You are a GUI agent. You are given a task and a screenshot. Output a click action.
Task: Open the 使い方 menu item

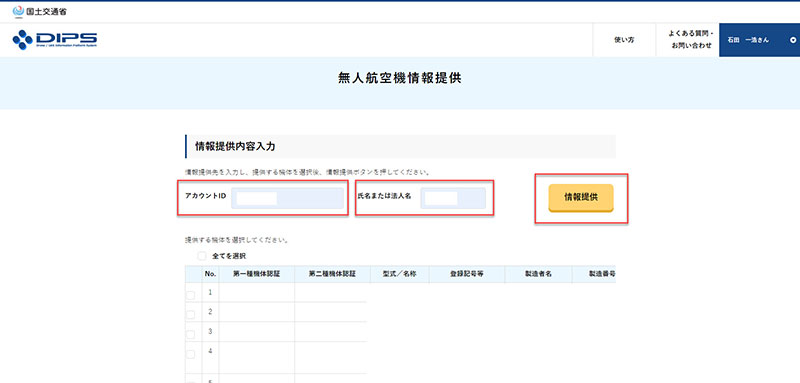(624, 40)
